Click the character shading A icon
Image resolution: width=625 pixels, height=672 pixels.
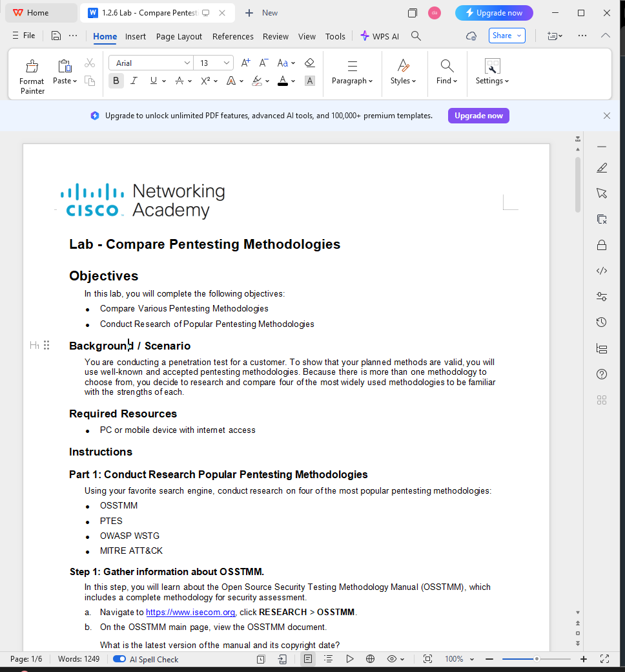click(x=310, y=81)
